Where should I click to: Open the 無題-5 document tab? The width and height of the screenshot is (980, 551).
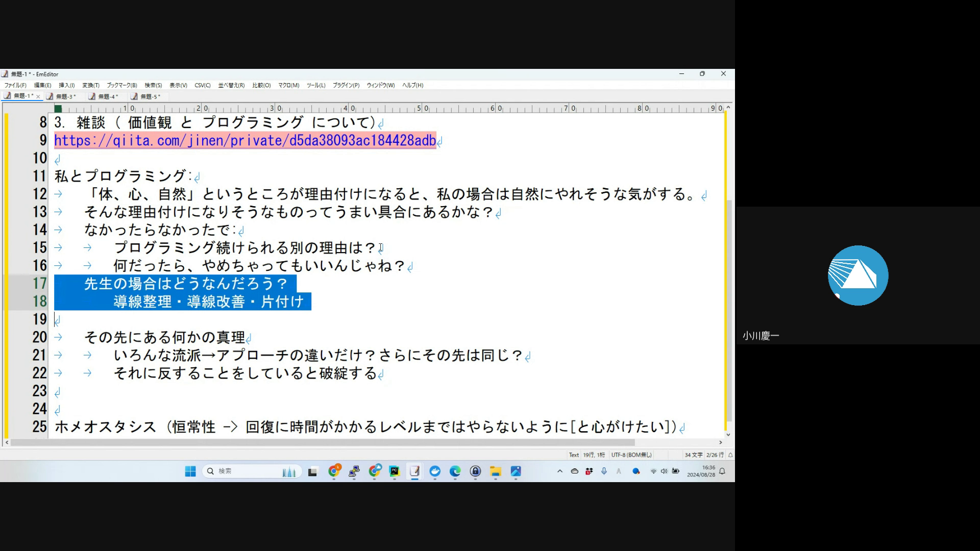click(x=150, y=96)
